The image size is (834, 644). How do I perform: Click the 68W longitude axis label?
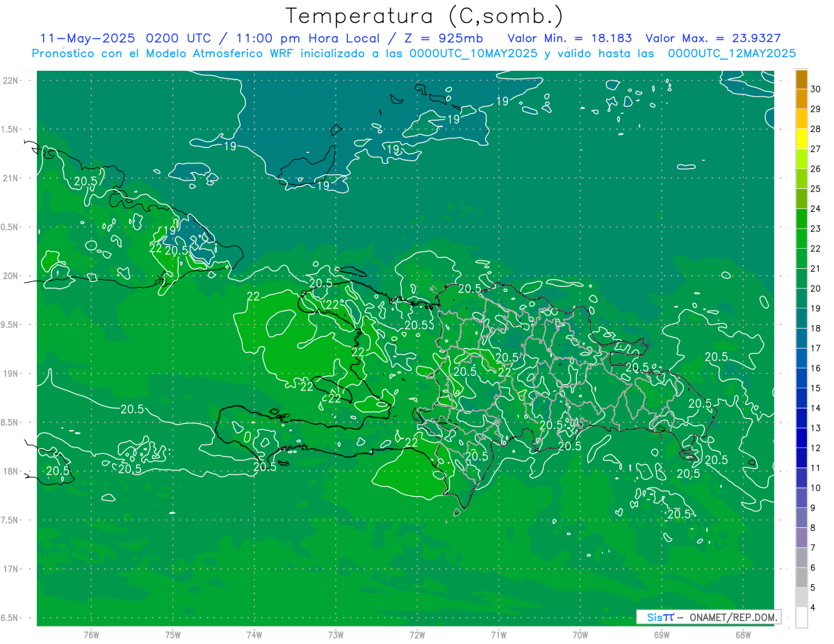coord(743,635)
